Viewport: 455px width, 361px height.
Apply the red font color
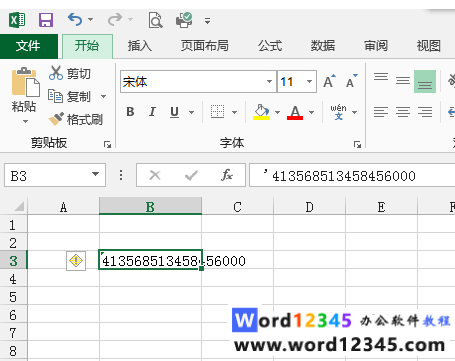tap(295, 112)
